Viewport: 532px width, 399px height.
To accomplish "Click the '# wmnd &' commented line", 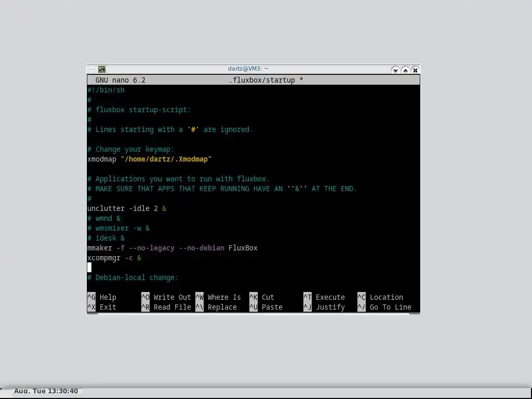I will (x=104, y=218).
